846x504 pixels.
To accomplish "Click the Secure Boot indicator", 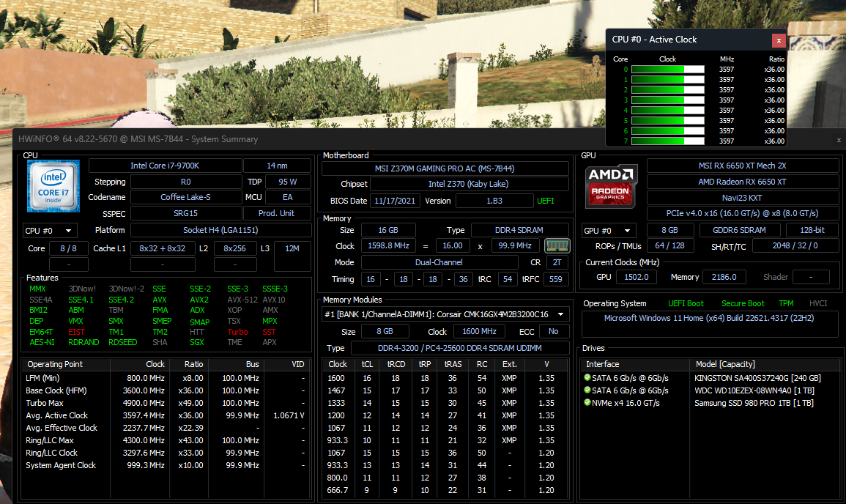I will (743, 303).
